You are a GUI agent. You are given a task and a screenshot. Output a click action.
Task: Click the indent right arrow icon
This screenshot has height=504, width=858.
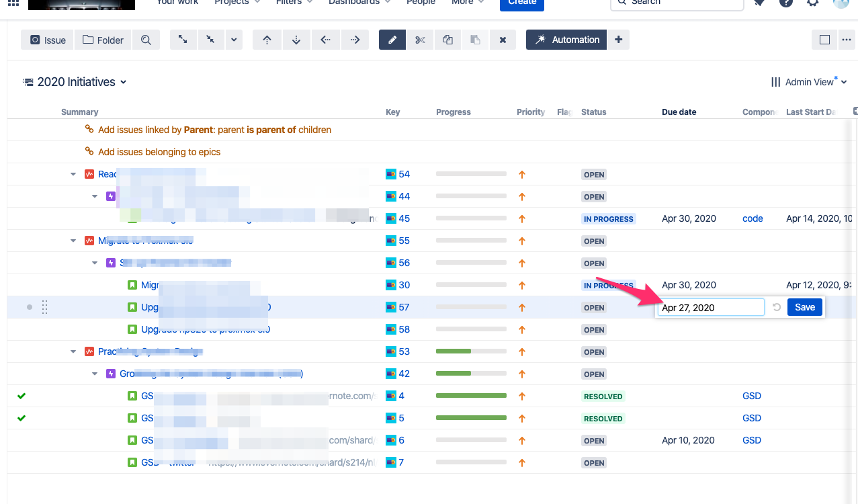355,40
